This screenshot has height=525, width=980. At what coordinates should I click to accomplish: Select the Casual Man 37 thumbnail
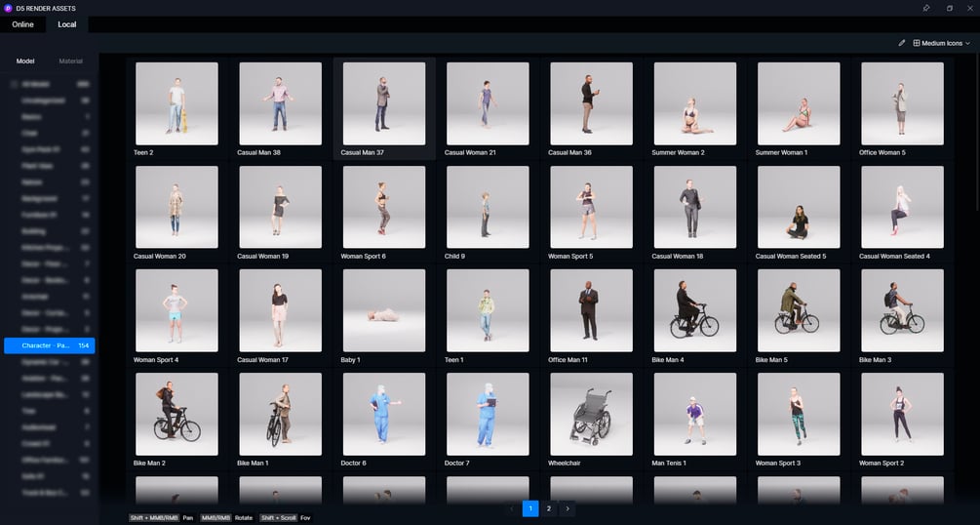(x=384, y=103)
